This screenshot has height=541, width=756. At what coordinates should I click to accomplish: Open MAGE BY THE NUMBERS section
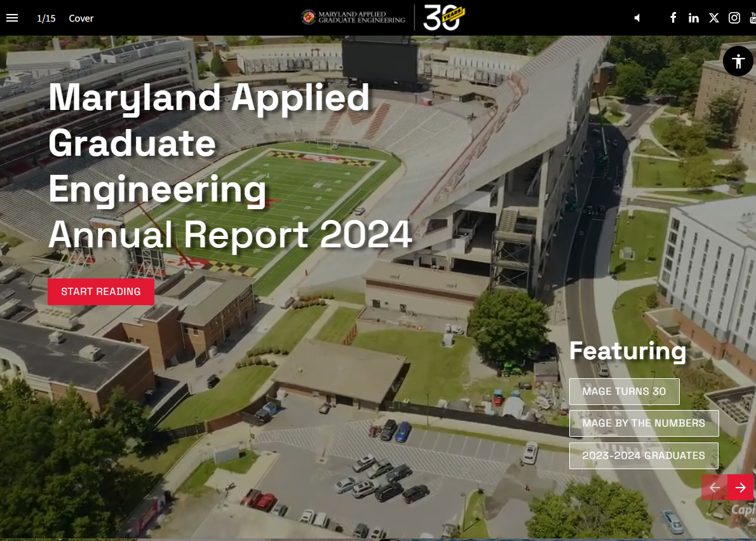point(644,423)
